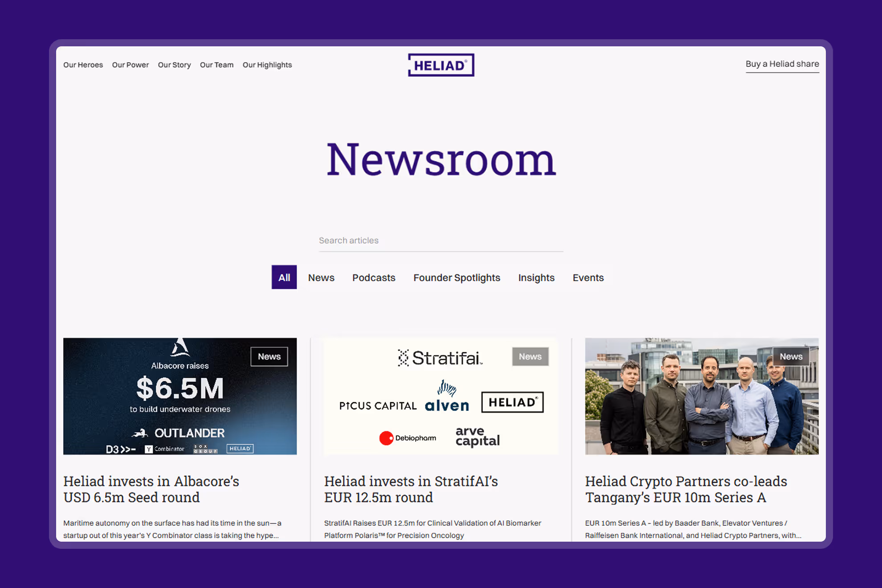
Task: Switch to the Podcasts tab
Action: tap(373, 278)
